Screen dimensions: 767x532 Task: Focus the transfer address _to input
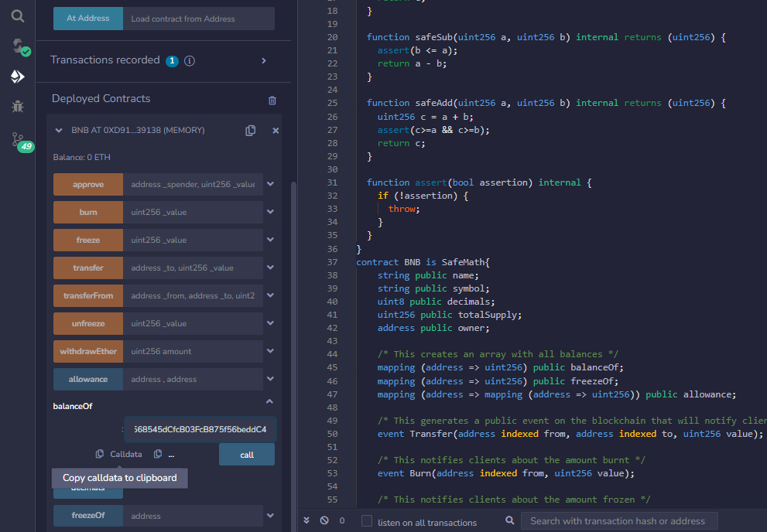click(x=193, y=268)
